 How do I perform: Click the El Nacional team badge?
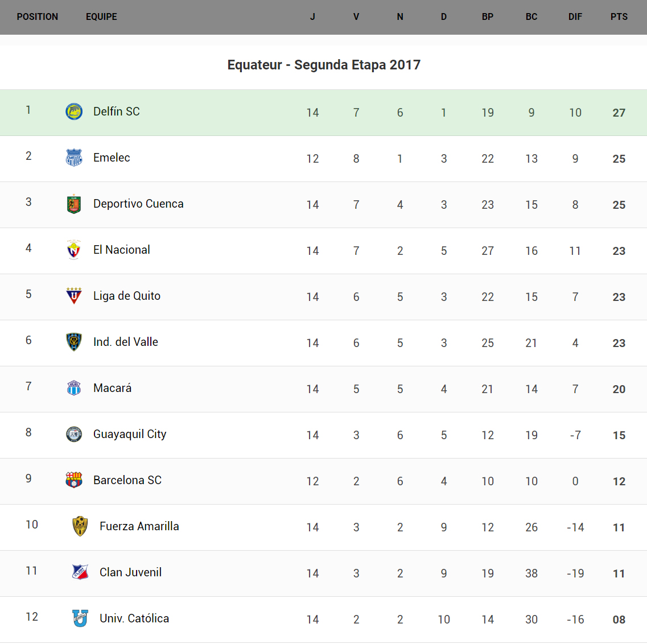(x=74, y=250)
